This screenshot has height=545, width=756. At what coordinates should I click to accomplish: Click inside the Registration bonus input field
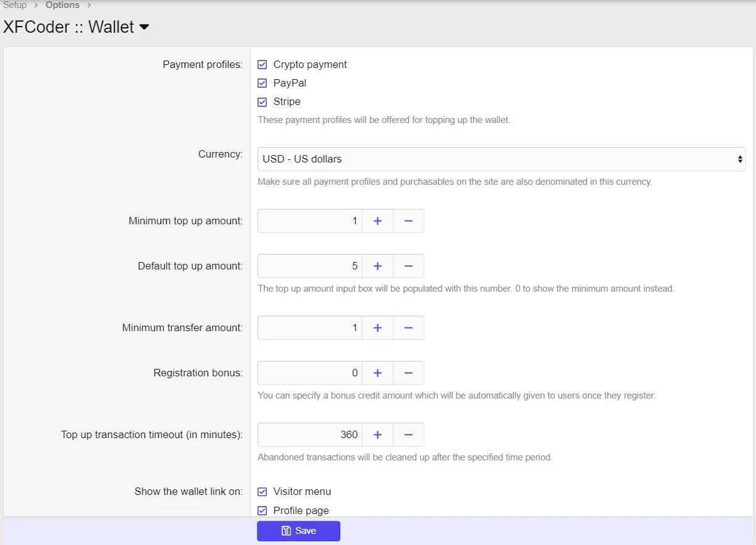click(x=309, y=373)
